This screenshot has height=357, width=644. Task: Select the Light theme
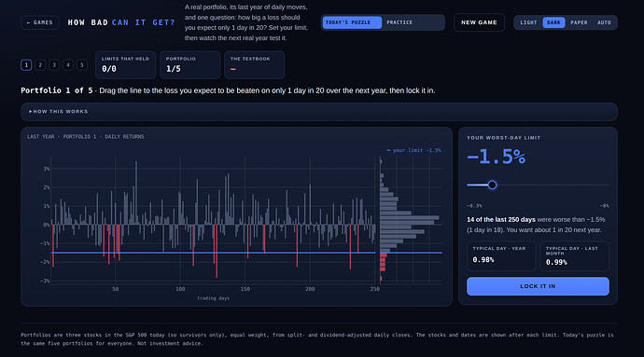(x=528, y=22)
